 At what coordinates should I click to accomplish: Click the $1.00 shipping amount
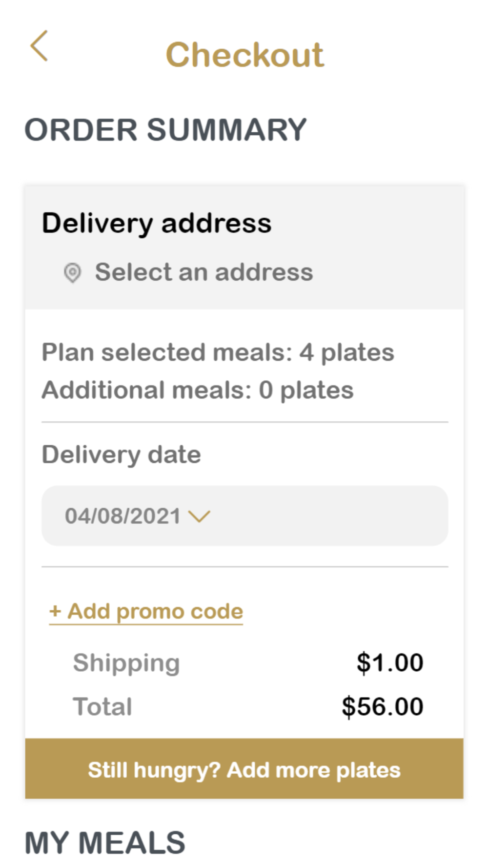pyautogui.click(x=389, y=663)
